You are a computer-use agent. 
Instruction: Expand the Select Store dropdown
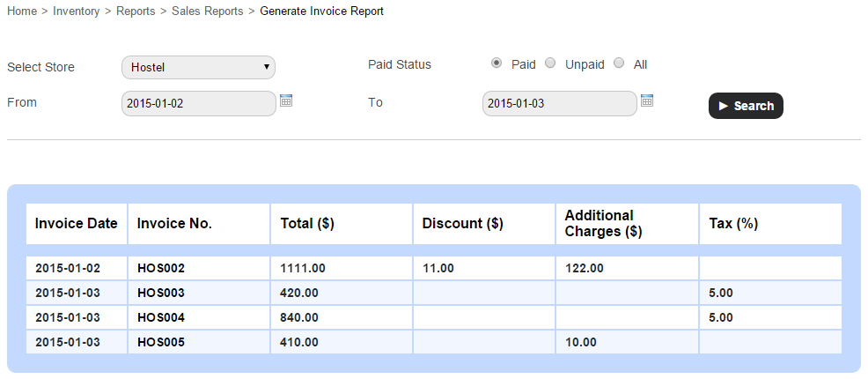[x=198, y=68]
